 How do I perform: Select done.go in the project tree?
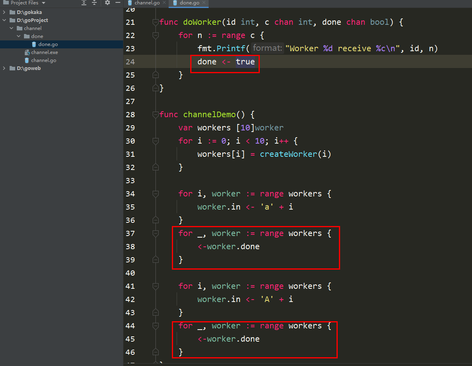(x=62, y=44)
